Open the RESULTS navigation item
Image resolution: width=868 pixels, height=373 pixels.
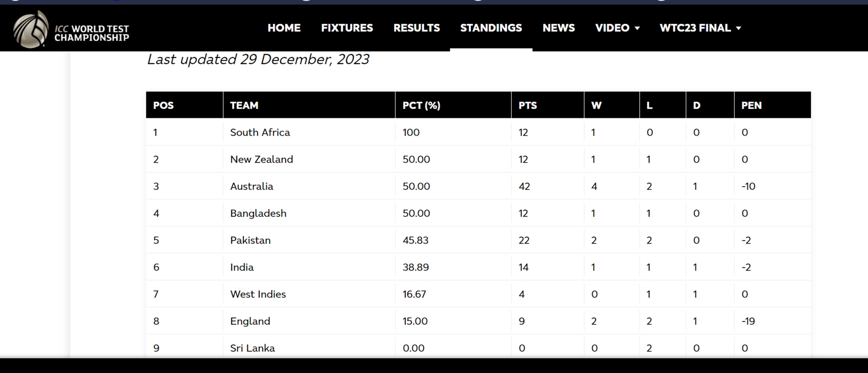[416, 28]
